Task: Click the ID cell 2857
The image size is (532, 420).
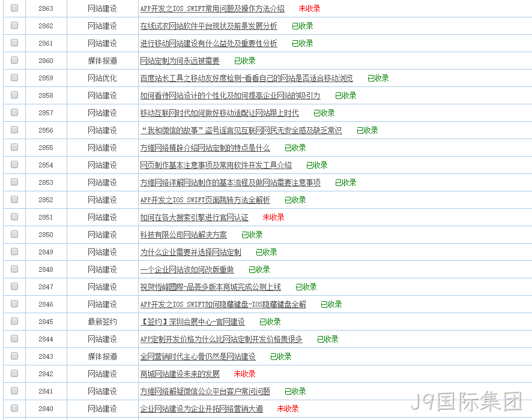Action: [x=46, y=113]
